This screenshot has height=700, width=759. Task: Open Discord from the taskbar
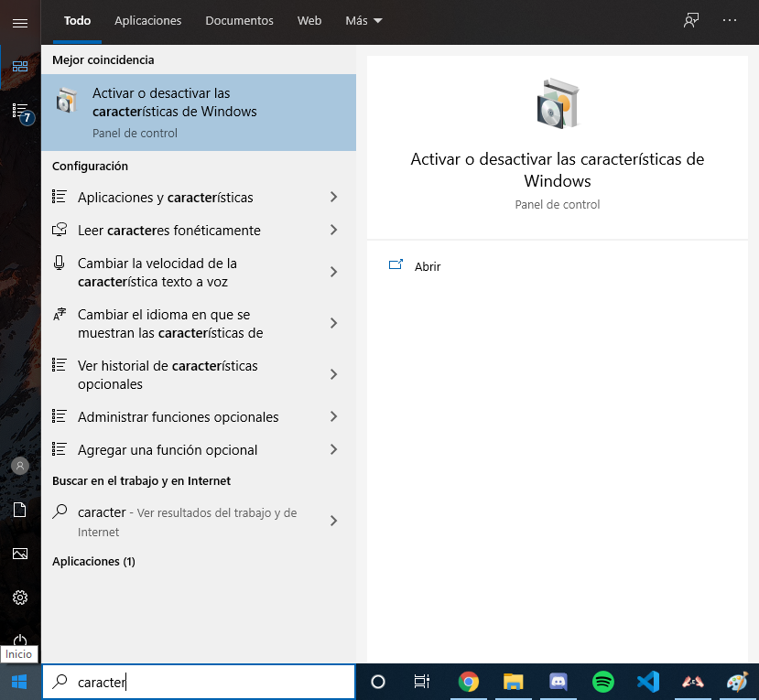tap(558, 682)
